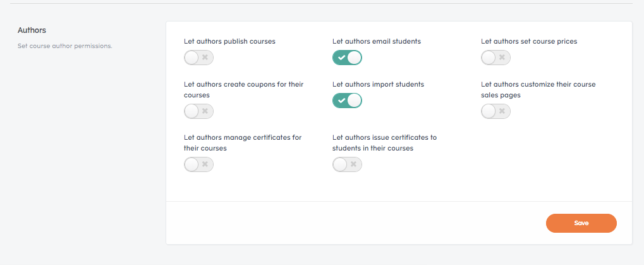Click the checkmark icon on import students toggle

coord(341,101)
